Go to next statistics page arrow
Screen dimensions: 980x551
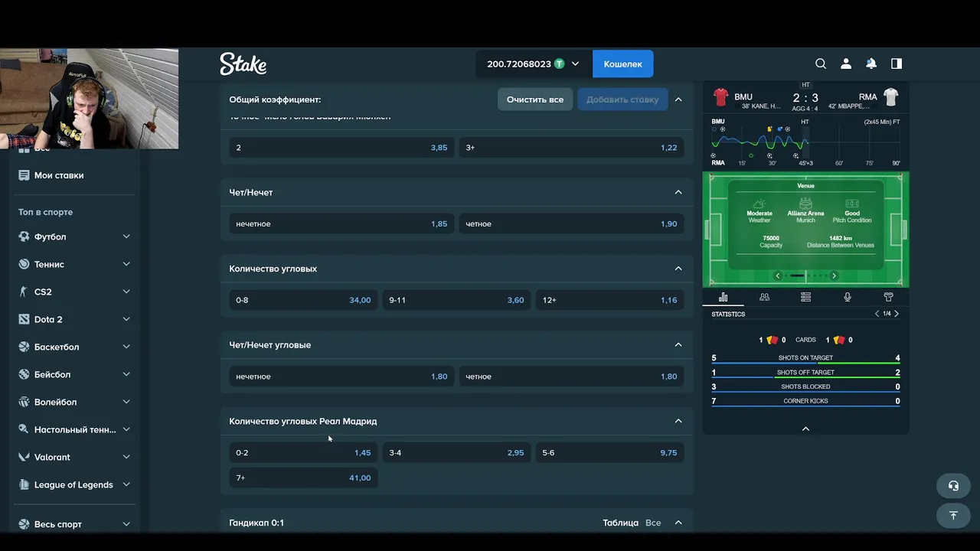click(x=897, y=314)
